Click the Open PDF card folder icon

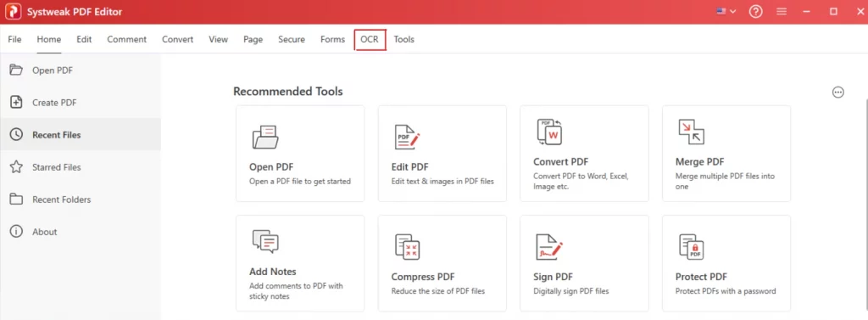(265, 137)
